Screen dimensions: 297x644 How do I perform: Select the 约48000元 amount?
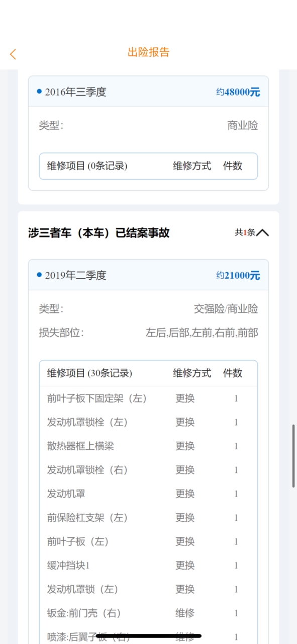point(238,92)
